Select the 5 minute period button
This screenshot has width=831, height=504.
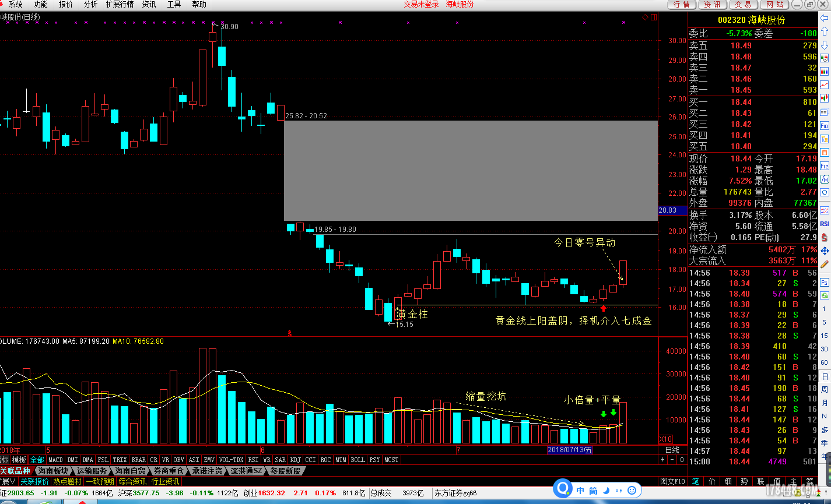point(824,322)
